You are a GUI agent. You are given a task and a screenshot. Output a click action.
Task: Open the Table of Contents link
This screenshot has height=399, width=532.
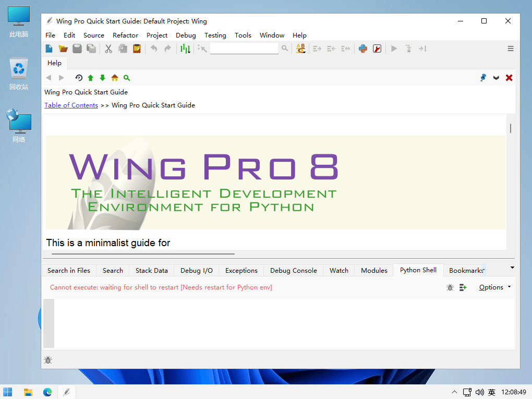[x=71, y=105]
